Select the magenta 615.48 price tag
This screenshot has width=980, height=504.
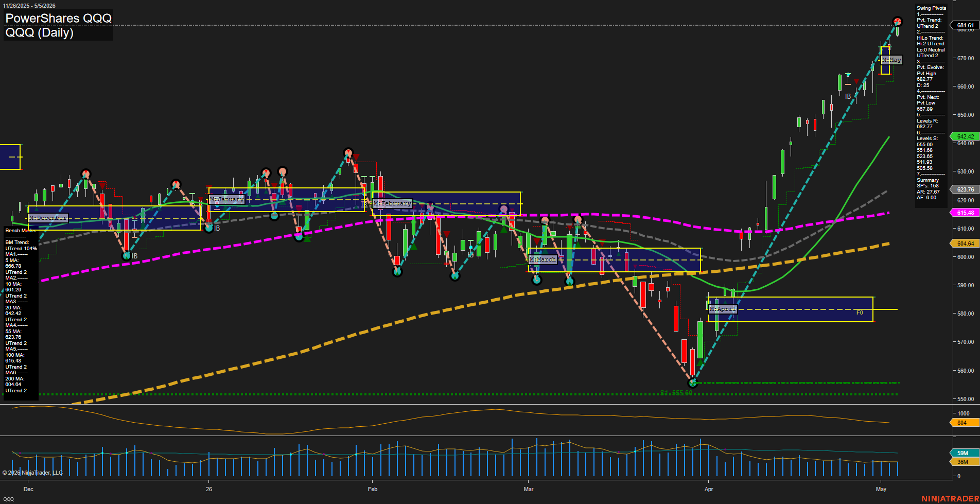(965, 213)
